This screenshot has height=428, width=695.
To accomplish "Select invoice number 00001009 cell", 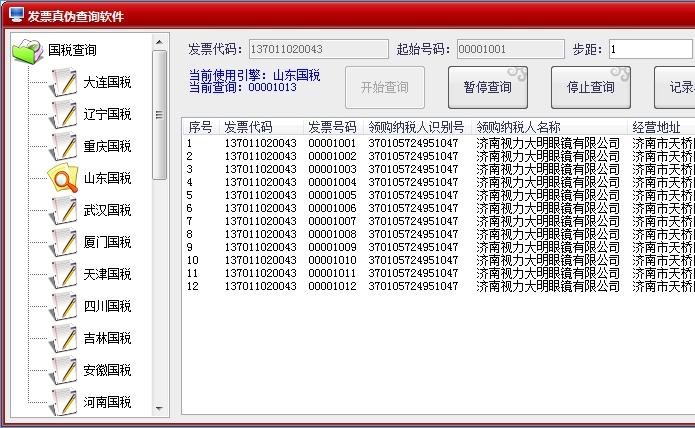I will coord(332,247).
